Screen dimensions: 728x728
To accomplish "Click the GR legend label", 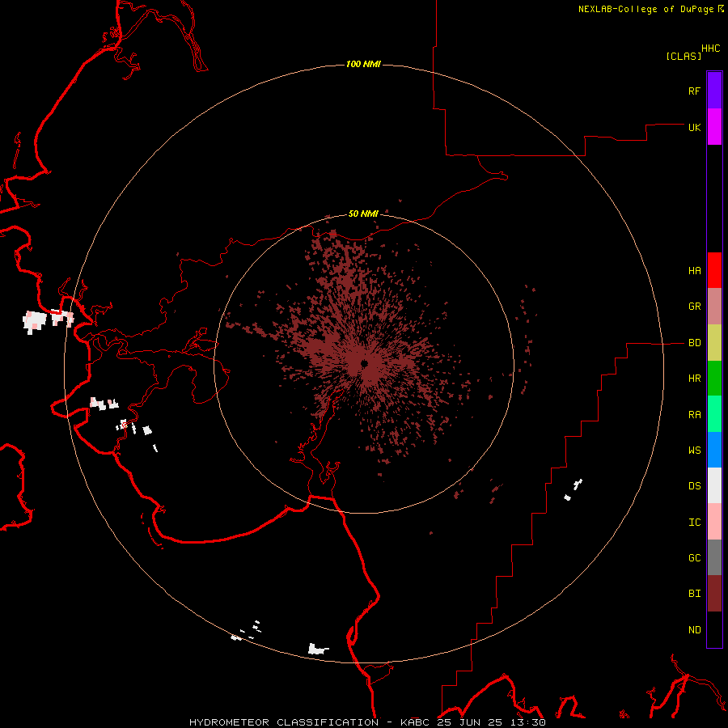I will point(694,307).
